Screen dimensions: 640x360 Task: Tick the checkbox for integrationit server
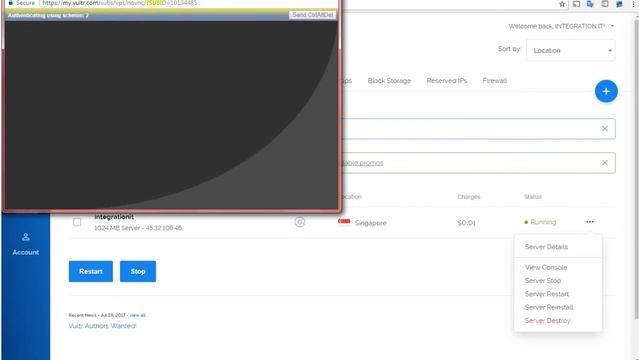(77, 222)
